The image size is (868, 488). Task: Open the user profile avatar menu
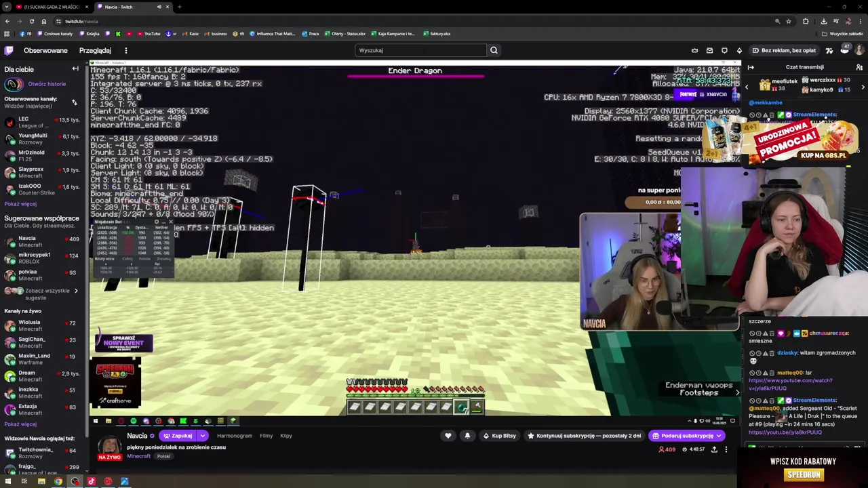859,50
